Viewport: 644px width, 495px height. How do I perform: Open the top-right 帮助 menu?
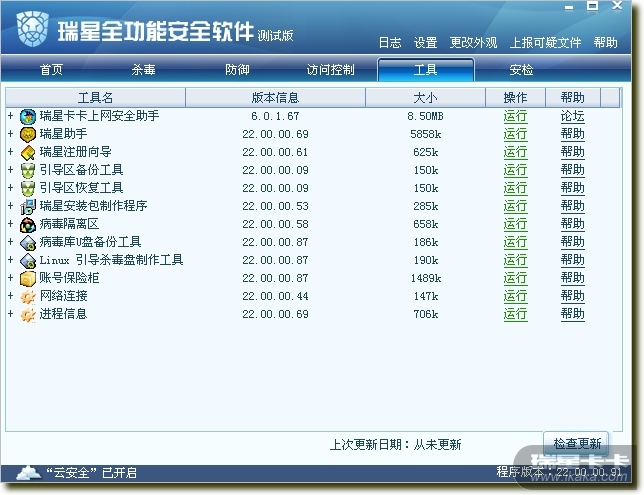605,42
